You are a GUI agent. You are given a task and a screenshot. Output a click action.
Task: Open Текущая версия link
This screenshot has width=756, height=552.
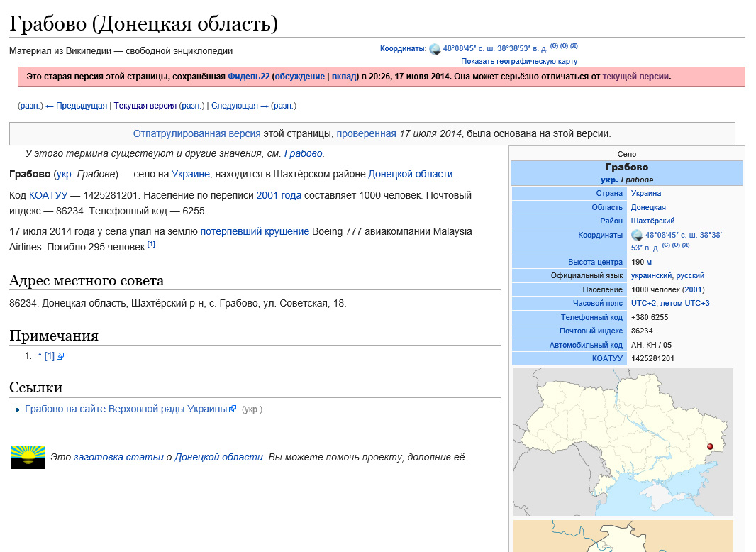[145, 106]
